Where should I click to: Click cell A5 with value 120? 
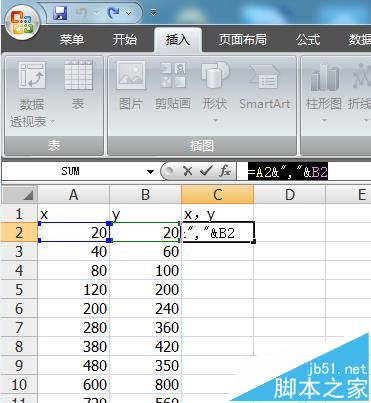74,289
